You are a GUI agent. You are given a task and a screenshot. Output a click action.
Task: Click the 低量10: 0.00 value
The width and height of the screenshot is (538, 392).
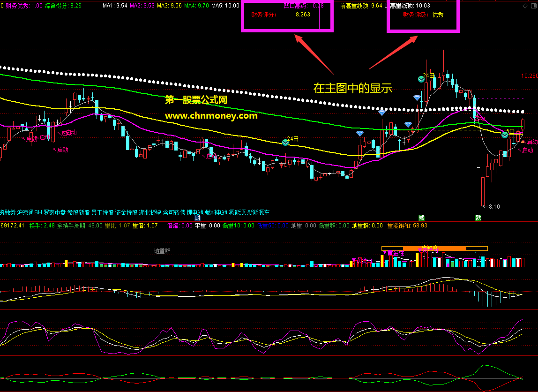click(239, 226)
